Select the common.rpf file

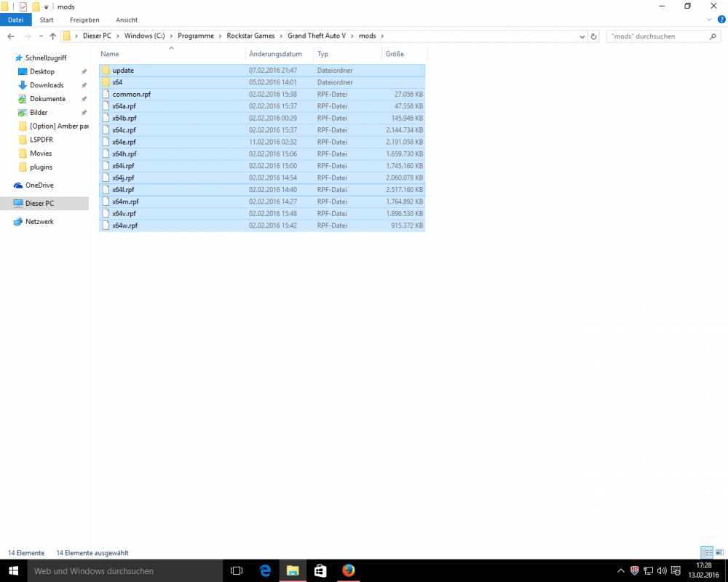(262, 95)
